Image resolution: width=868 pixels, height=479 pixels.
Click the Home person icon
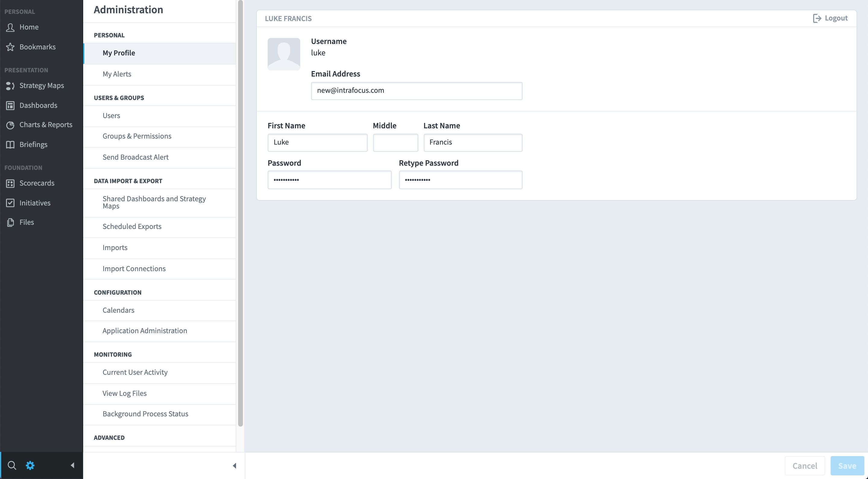pyautogui.click(x=11, y=27)
